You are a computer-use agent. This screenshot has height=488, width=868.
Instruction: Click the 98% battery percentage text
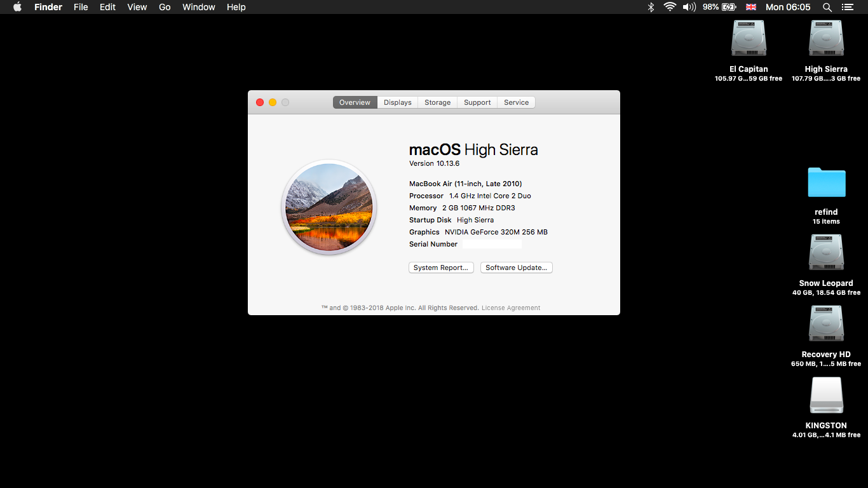point(711,7)
